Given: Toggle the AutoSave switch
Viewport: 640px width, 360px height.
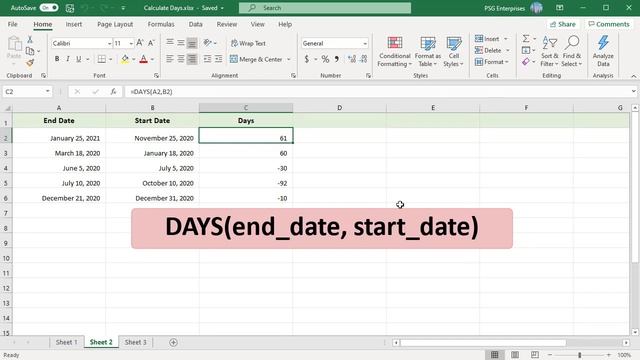Looking at the screenshot, I should (49, 8).
